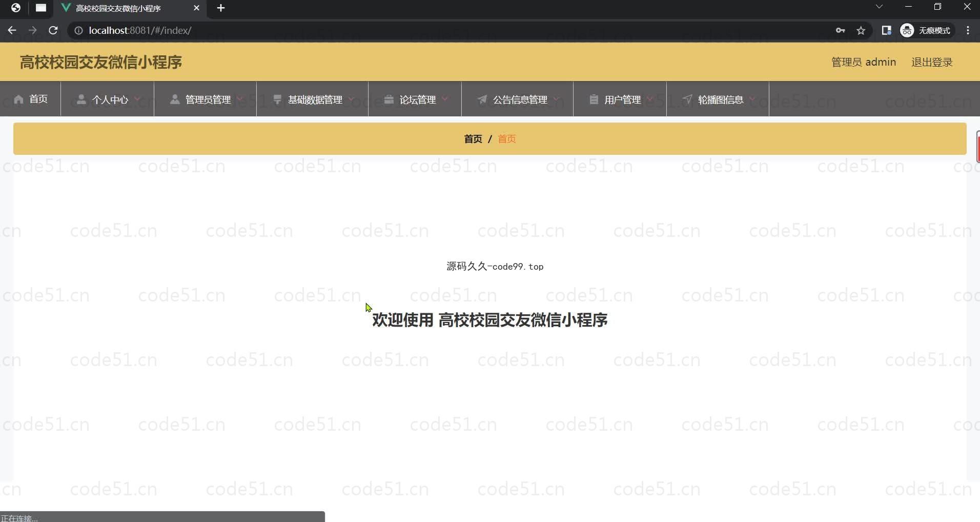The height and width of the screenshot is (522, 980).
Task: Click the black 首页 breadcrumb link
Action: tap(473, 139)
